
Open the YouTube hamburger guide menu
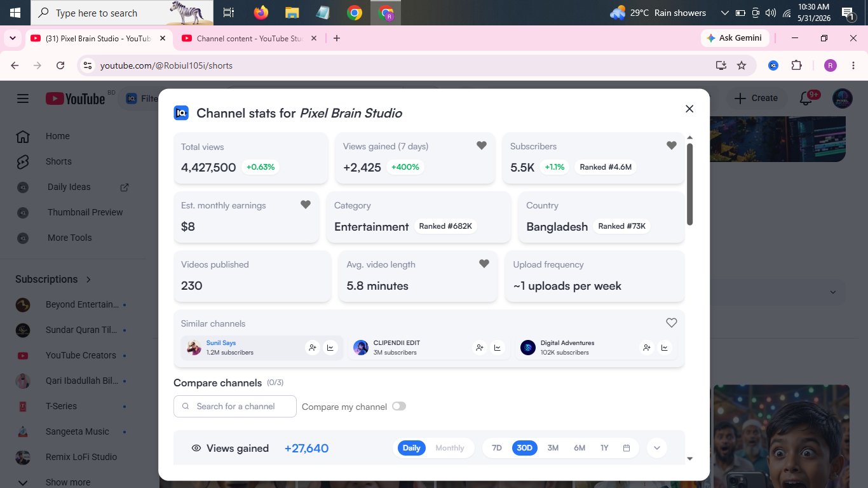coord(23,98)
